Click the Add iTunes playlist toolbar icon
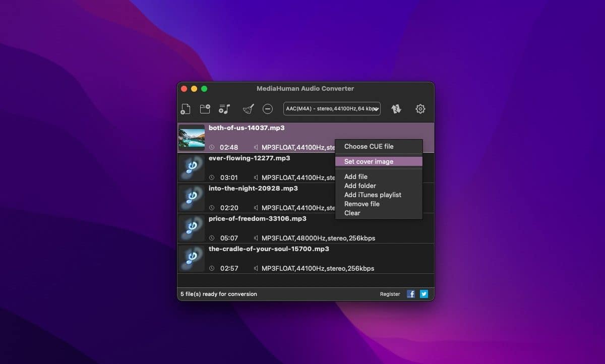 tap(224, 109)
